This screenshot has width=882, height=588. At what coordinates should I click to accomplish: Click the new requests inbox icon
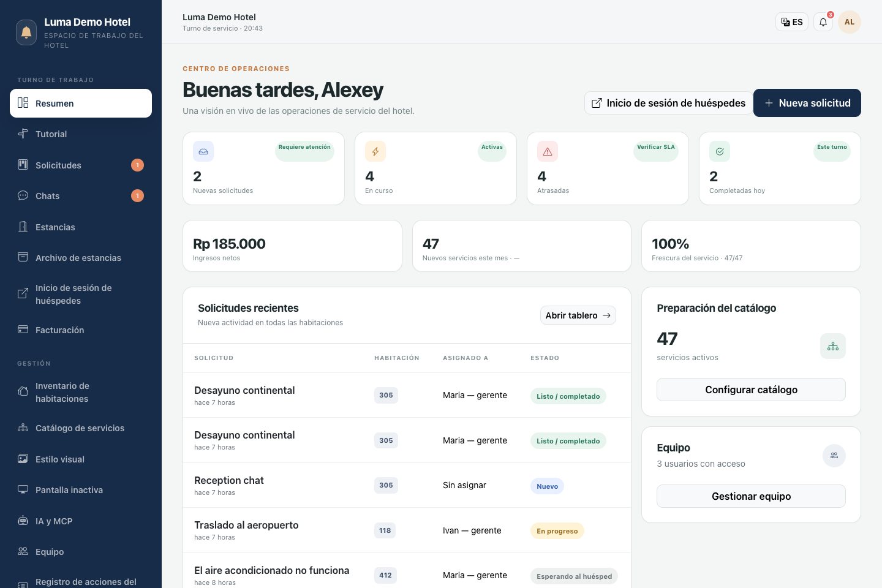coord(203,151)
